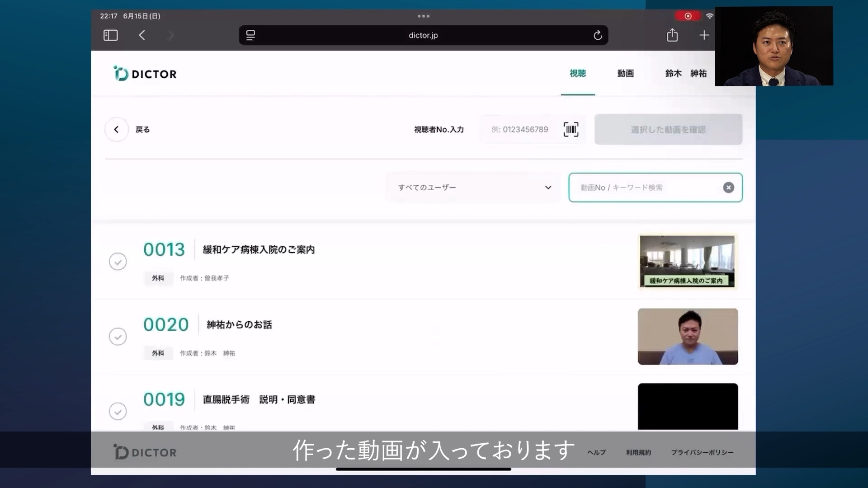This screenshot has width=868, height=488.
Task: Click the 戻る back button
Action: click(117, 130)
